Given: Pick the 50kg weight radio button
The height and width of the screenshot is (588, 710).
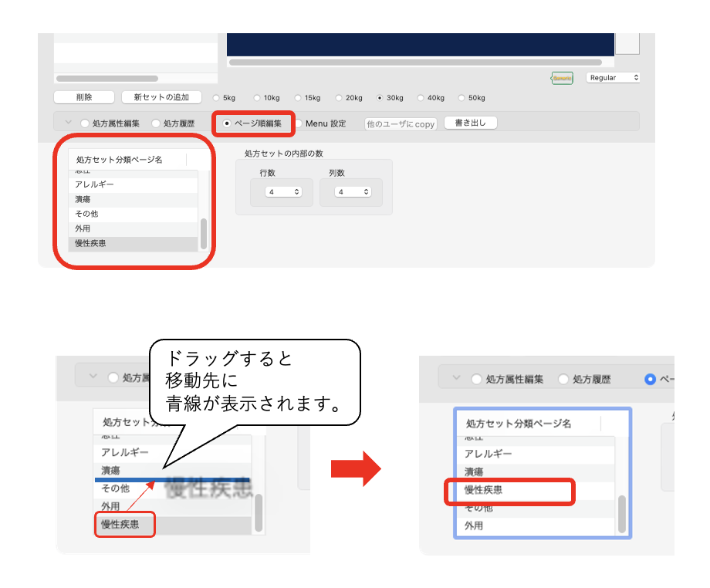Looking at the screenshot, I should [462, 98].
